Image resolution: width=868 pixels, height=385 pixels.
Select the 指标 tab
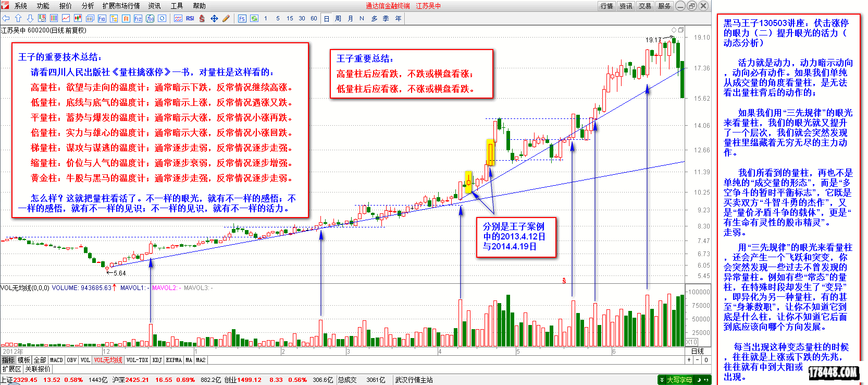pyautogui.click(x=8, y=360)
